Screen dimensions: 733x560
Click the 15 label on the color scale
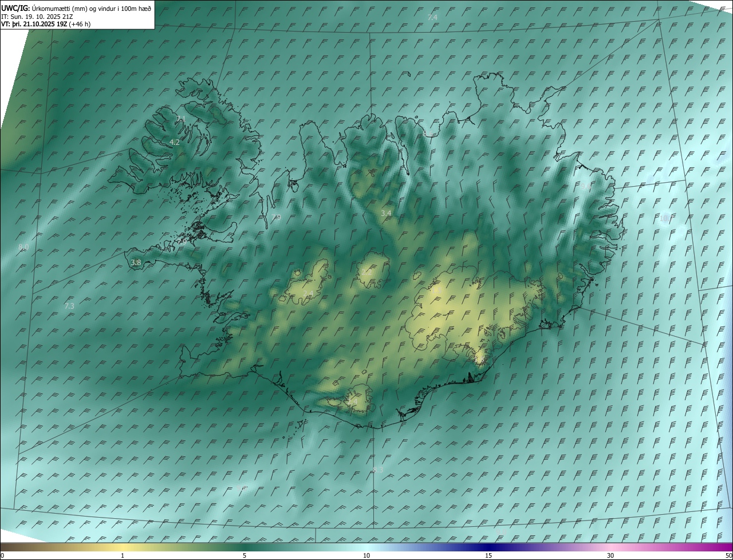tap(488, 555)
